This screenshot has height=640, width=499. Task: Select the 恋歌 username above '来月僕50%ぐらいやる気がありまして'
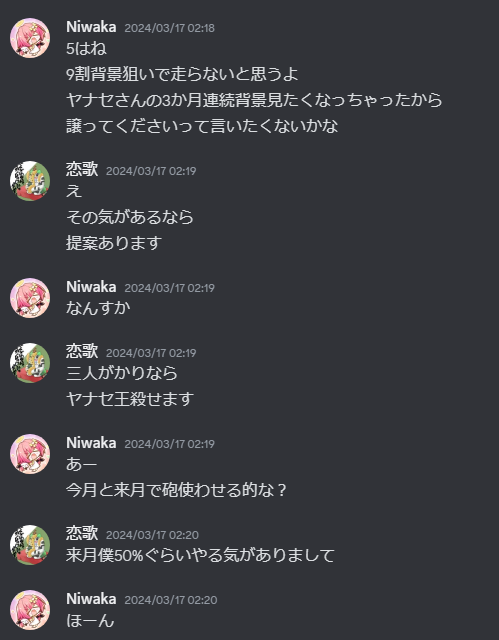pos(82,533)
